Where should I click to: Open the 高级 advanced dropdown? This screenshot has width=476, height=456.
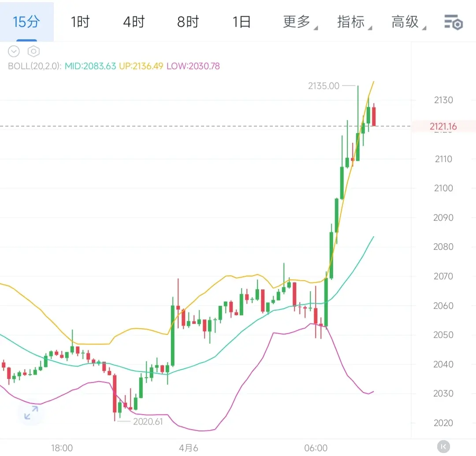408,22
